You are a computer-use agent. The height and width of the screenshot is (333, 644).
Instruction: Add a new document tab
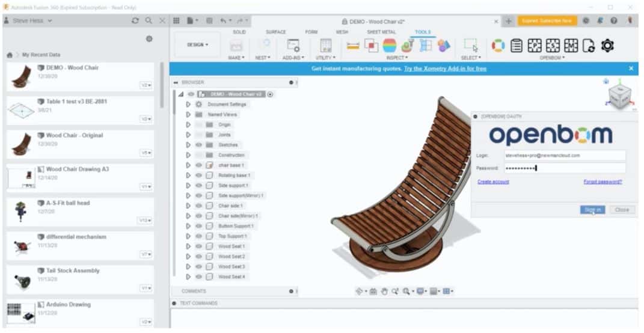[x=509, y=22]
